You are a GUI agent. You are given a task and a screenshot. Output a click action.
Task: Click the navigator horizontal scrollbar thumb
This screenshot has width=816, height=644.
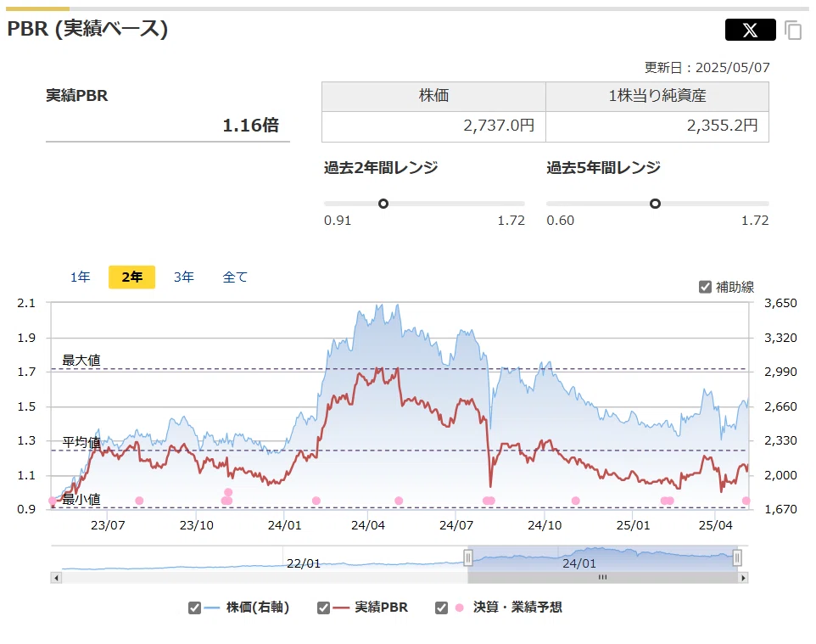602,577
